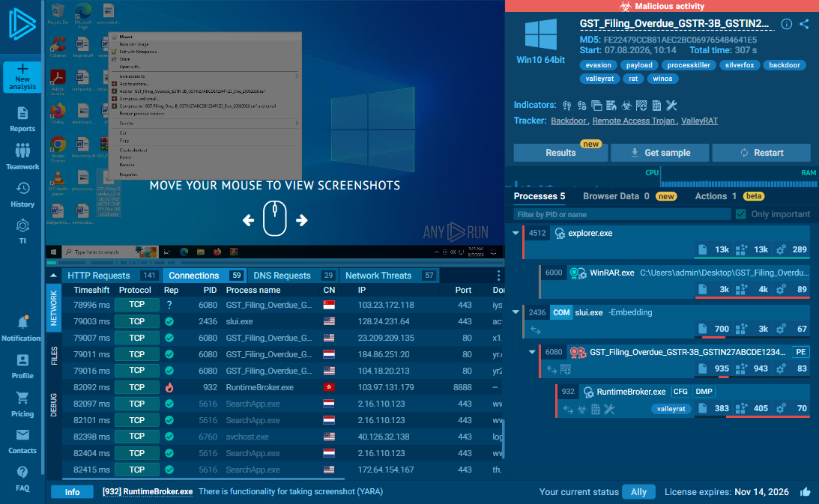Open the three-dot menu of network panel
819x504 pixels.
(498, 276)
